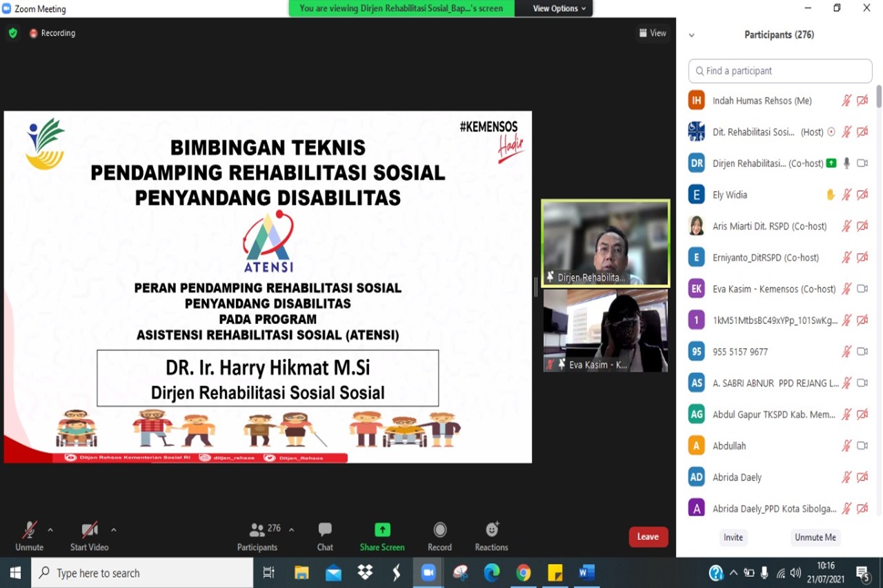Click the Unmute Me button
Screen dimensions: 883x588
coord(815,537)
